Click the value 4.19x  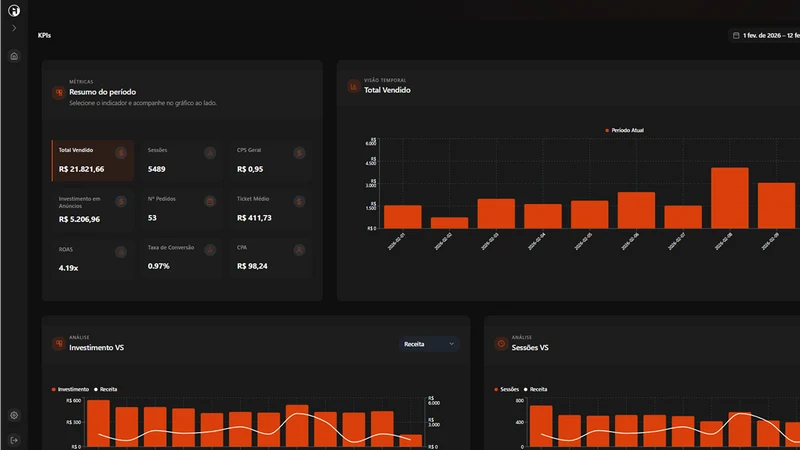pyautogui.click(x=68, y=268)
